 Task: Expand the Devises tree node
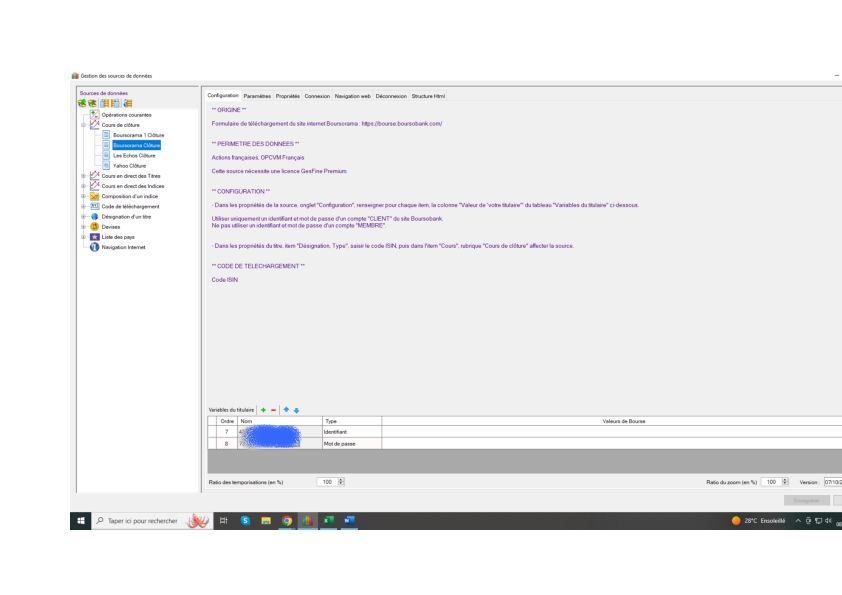(x=84, y=226)
